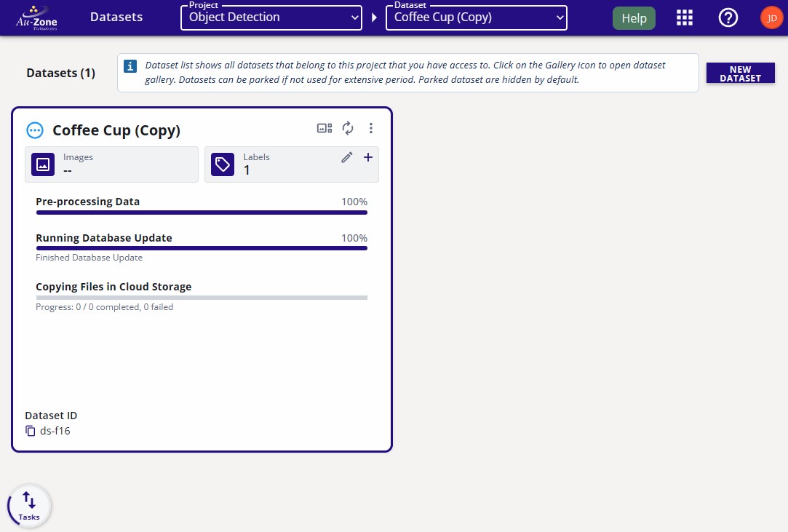Expand the Dataset dropdown showing Coffee Cup (Copy)
This screenshot has height=532, width=788.
[477, 17]
